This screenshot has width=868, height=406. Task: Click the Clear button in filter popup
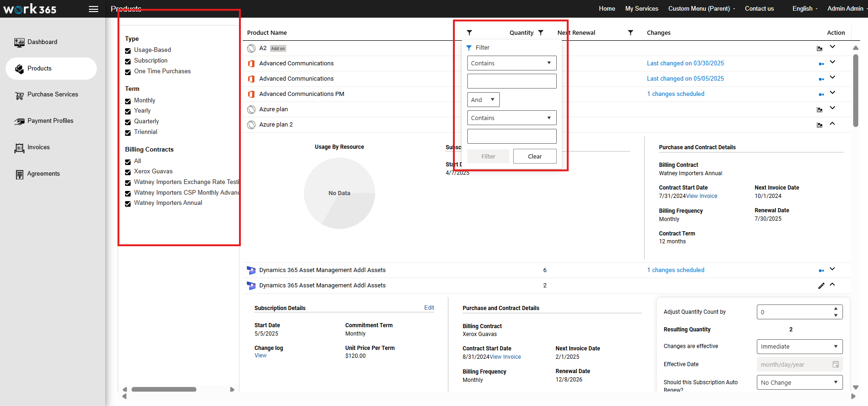[x=535, y=156]
